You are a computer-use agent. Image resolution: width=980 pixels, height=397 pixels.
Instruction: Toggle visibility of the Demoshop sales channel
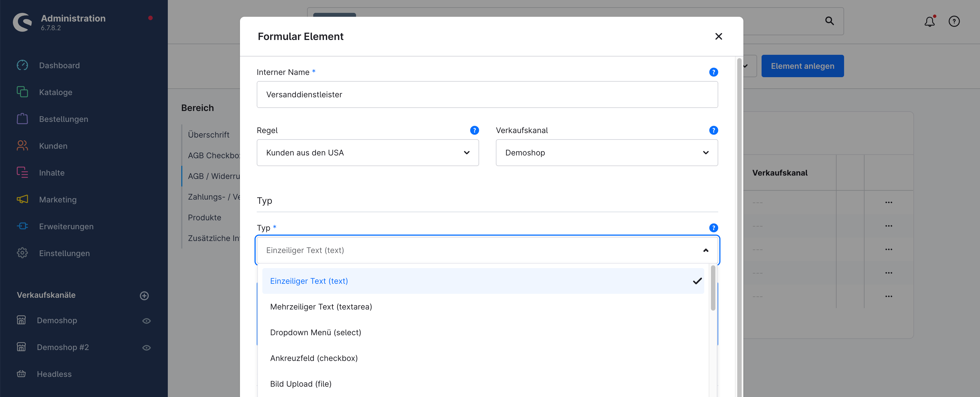[x=147, y=321]
